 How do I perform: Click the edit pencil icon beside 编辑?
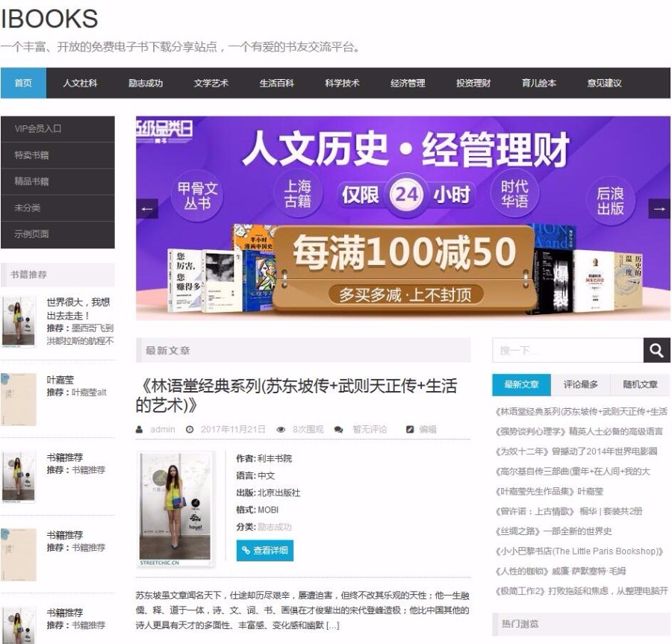pyautogui.click(x=410, y=429)
